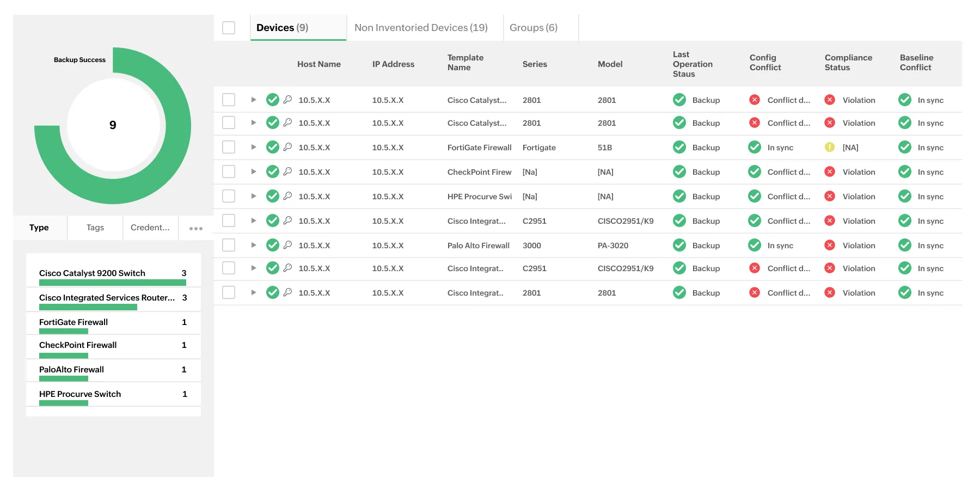Open the Groups tab

pos(532,27)
